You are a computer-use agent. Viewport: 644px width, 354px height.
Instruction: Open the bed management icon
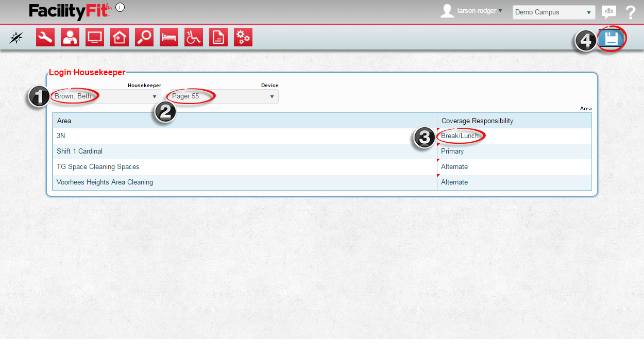pos(169,37)
